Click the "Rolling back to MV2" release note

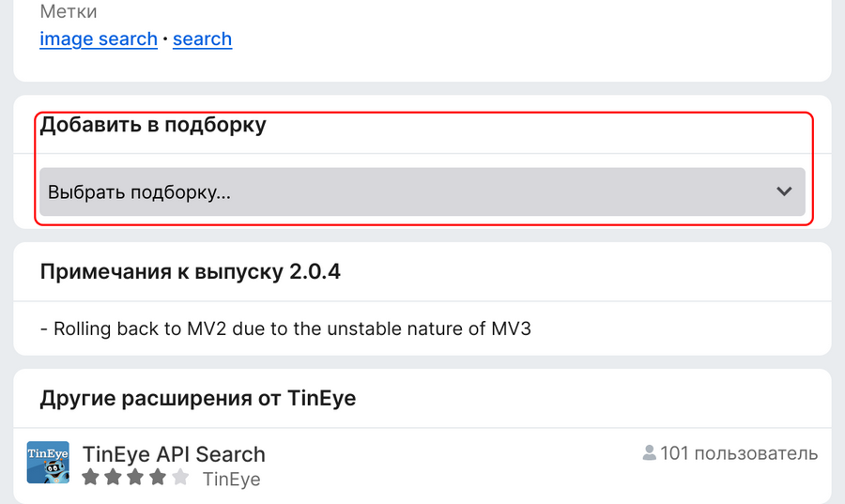point(285,328)
